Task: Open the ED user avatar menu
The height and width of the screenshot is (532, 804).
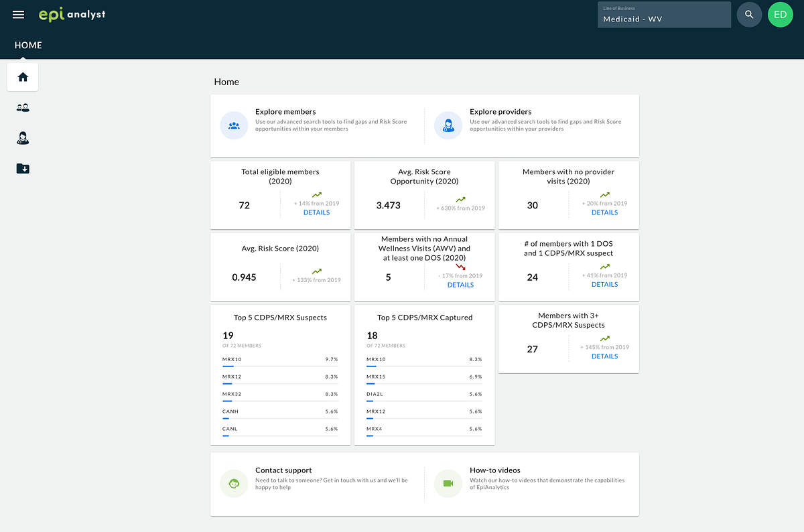Action: point(780,15)
